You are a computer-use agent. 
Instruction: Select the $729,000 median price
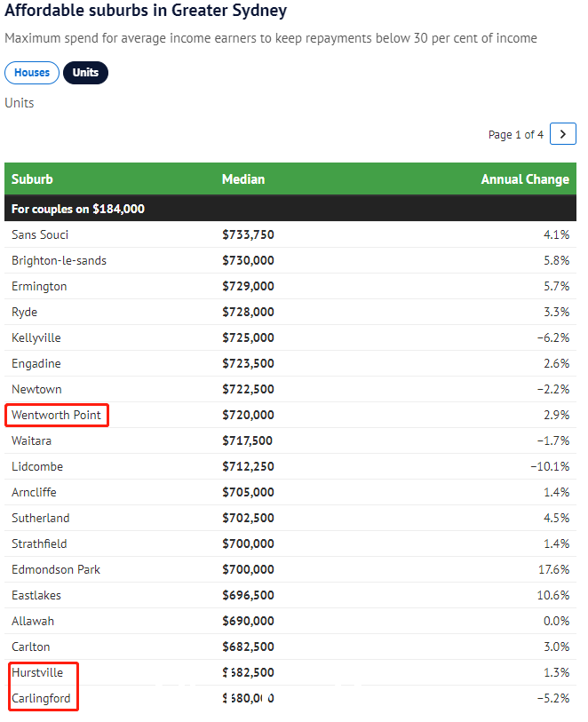pos(248,287)
